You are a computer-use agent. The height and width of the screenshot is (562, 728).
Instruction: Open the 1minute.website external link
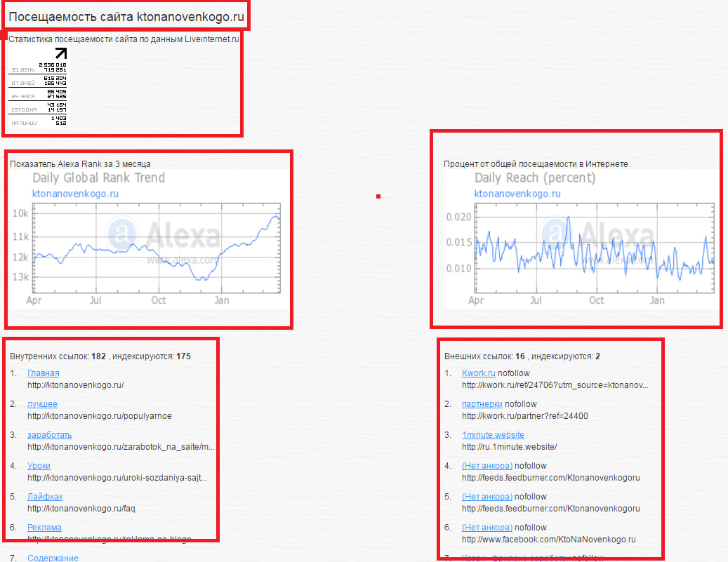(x=493, y=435)
